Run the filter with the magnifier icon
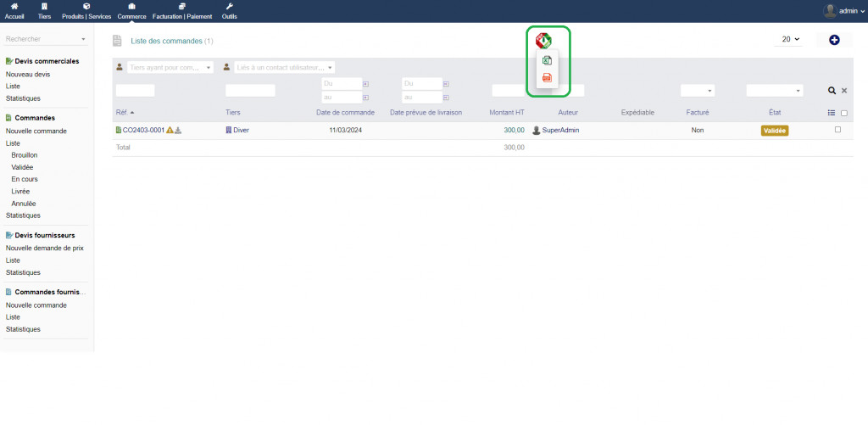The width and height of the screenshot is (868, 425). (x=832, y=90)
